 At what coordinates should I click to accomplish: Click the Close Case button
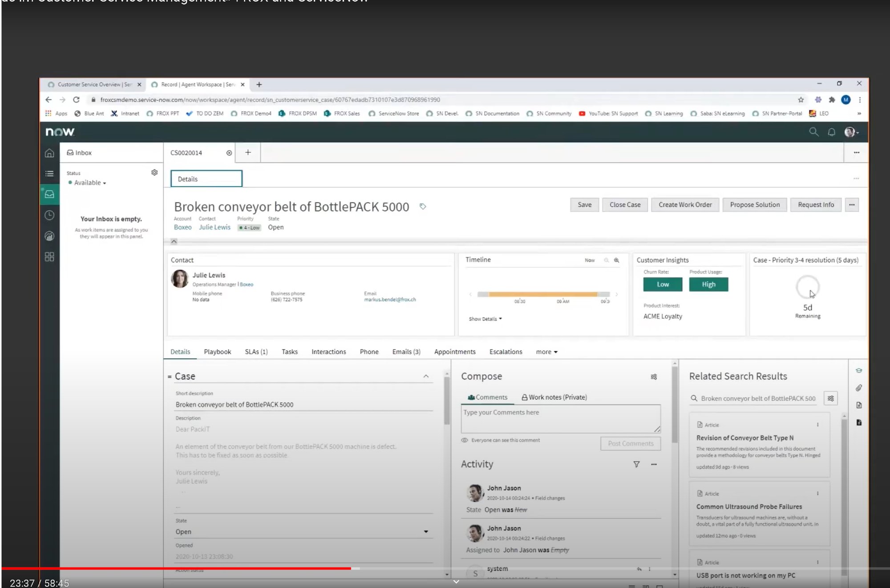pyautogui.click(x=625, y=205)
